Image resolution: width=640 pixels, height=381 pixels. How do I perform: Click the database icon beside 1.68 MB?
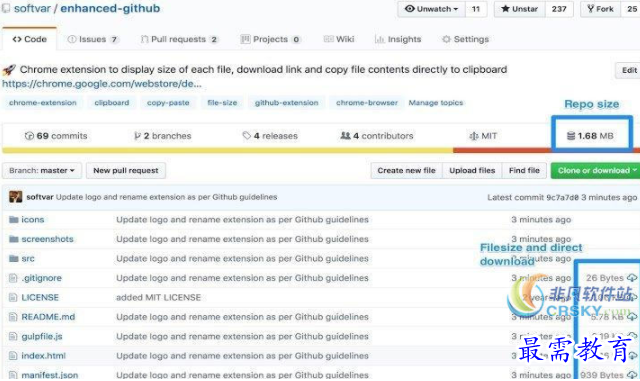coord(571,136)
